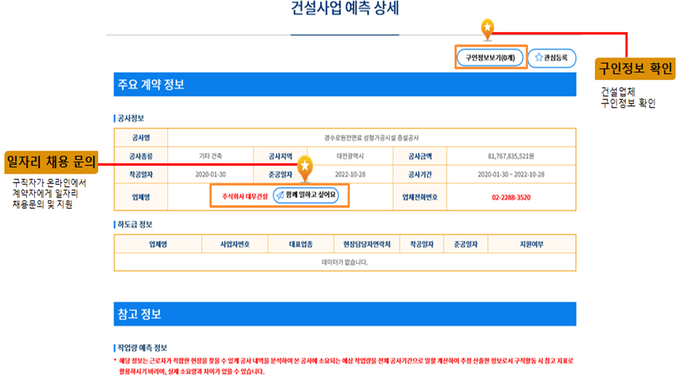Click the 2022-10-28 completion date cell

(350, 174)
